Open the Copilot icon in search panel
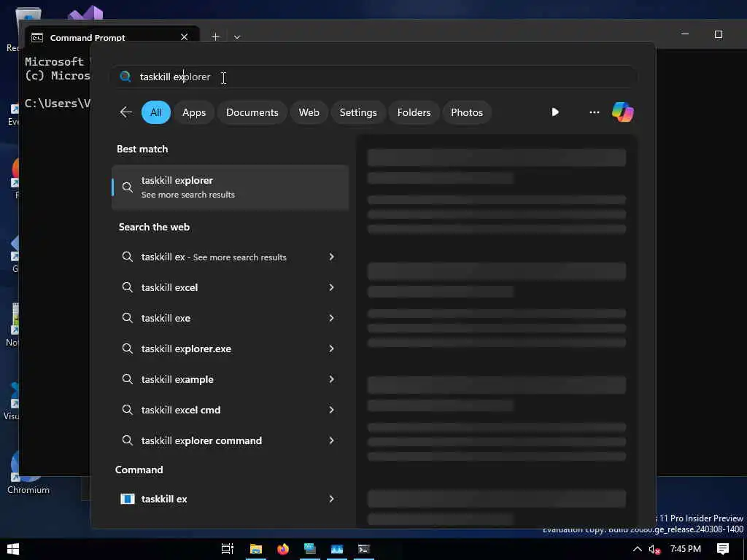This screenshot has height=560, width=747. [623, 112]
